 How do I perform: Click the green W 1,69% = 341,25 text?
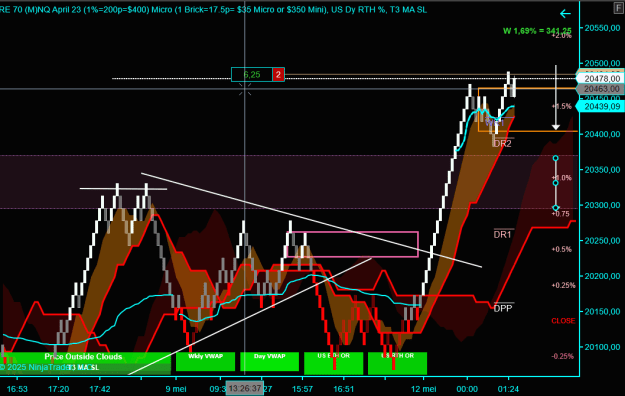click(537, 31)
